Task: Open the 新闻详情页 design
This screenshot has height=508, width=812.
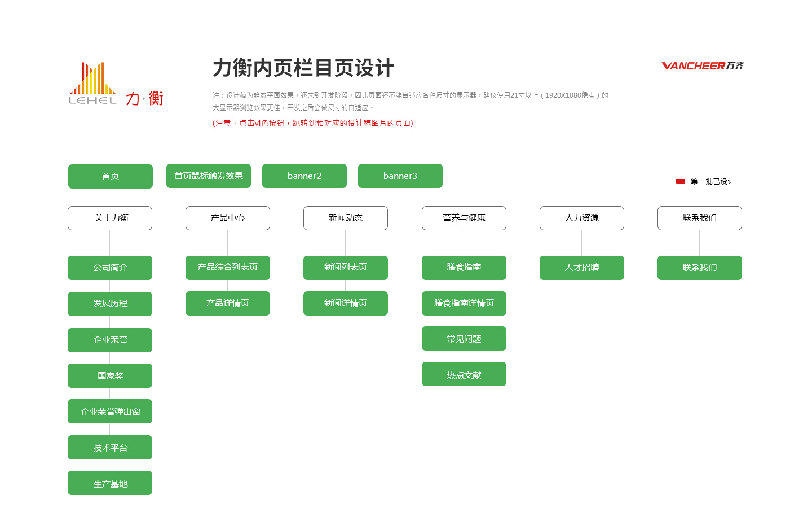Action: click(346, 303)
